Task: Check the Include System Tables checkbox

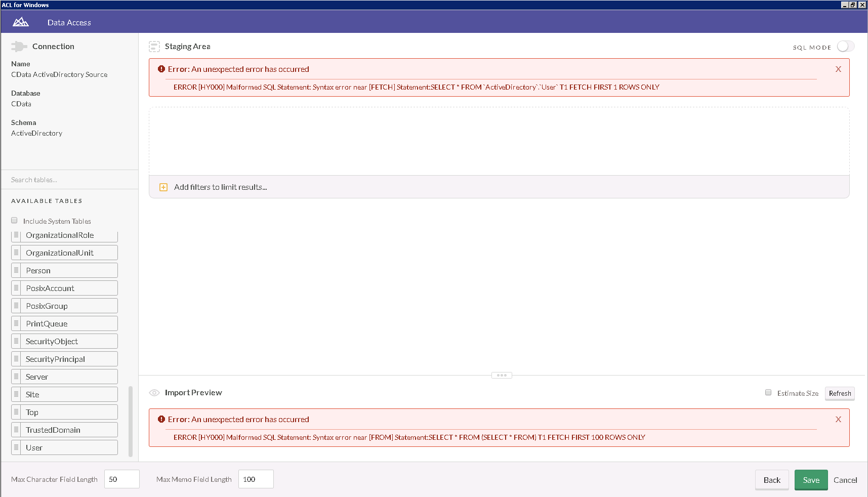Action: (14, 220)
